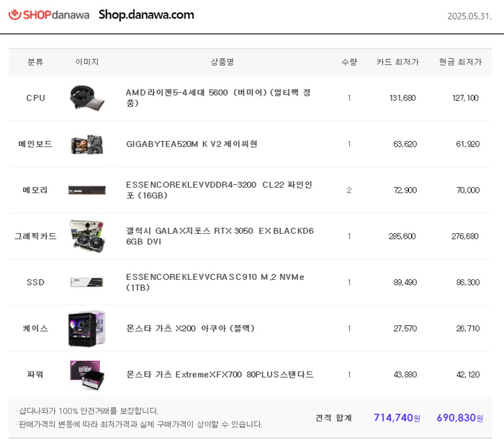
Task: Click the 메인보드 category label
Action: tap(35, 144)
